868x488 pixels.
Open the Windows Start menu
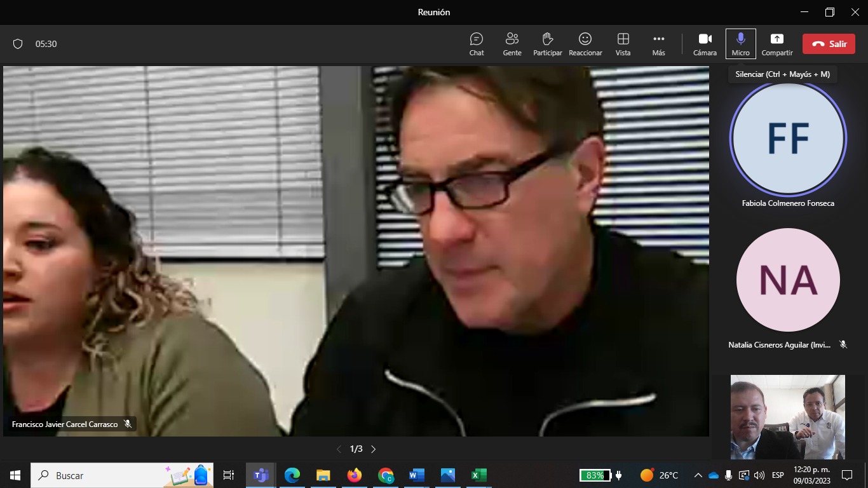tap(15, 475)
